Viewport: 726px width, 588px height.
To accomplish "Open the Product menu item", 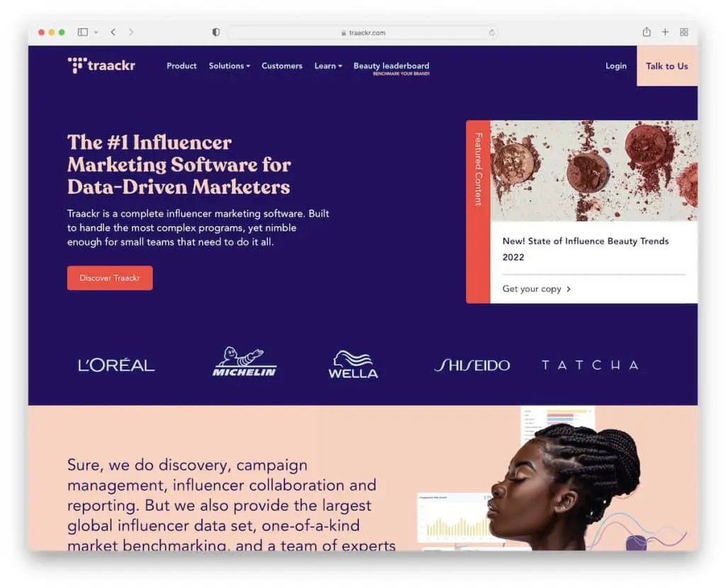I will (181, 66).
